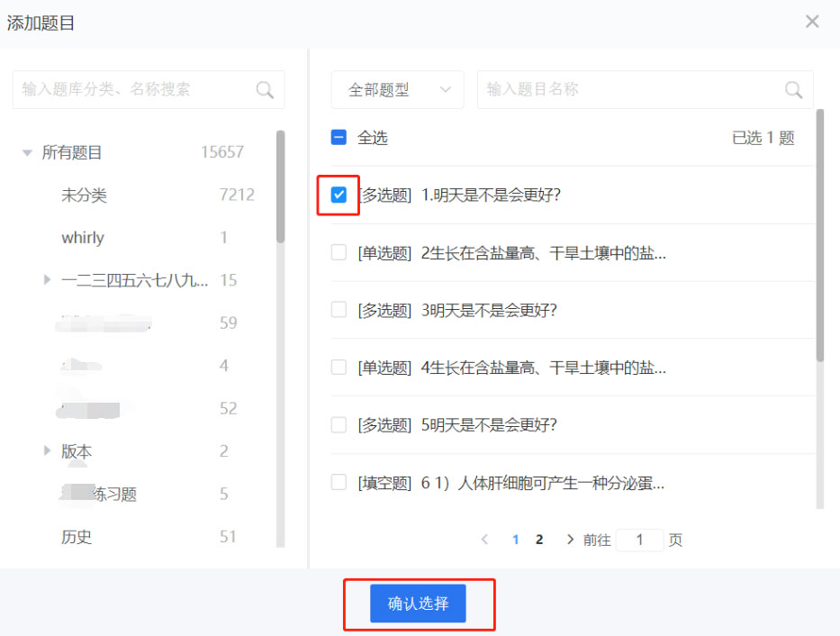
Task: Uncheck question 1.明天是不是会更好
Action: pyautogui.click(x=339, y=195)
